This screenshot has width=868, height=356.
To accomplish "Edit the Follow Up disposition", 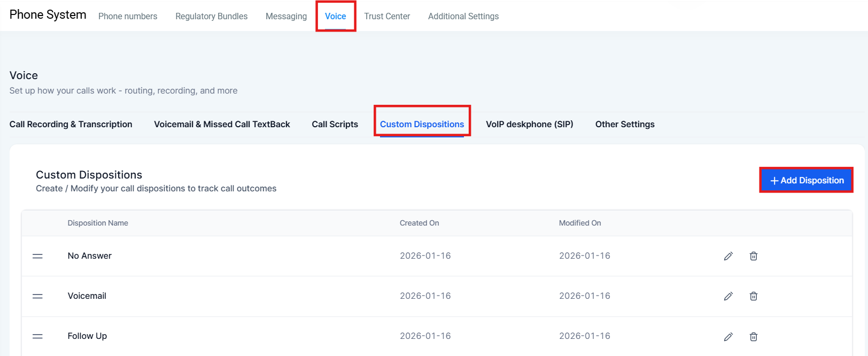I will 728,337.
